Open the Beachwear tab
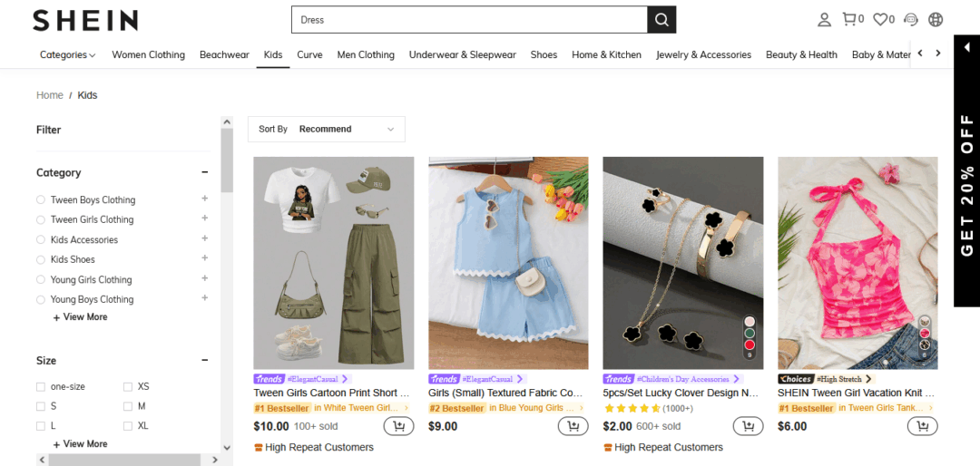This screenshot has height=466, width=980. (224, 55)
